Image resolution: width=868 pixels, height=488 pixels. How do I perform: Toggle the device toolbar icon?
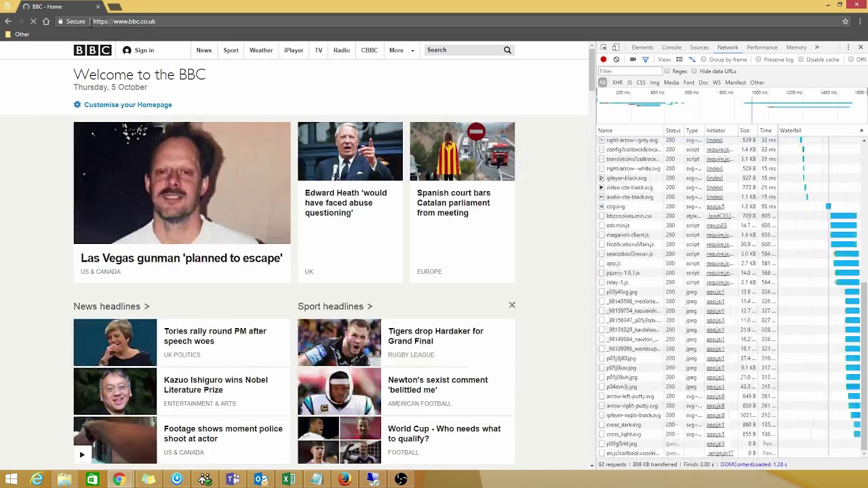click(x=616, y=47)
